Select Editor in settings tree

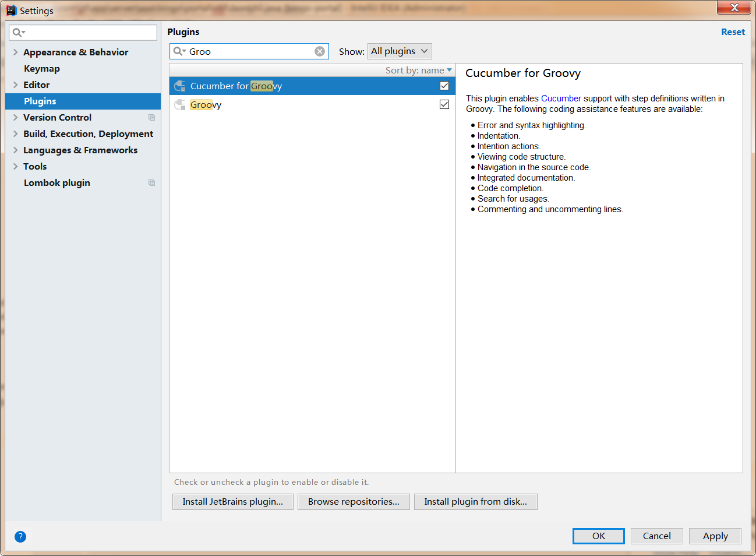[x=36, y=85]
